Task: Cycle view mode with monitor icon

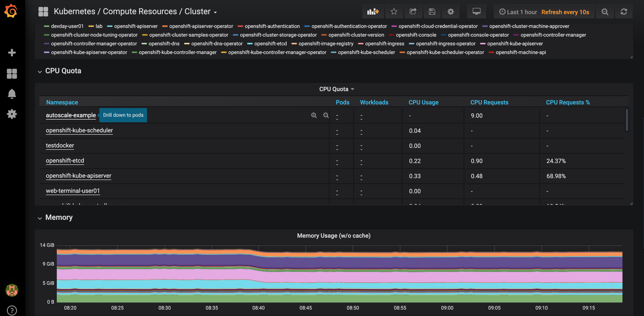Action: (476, 11)
